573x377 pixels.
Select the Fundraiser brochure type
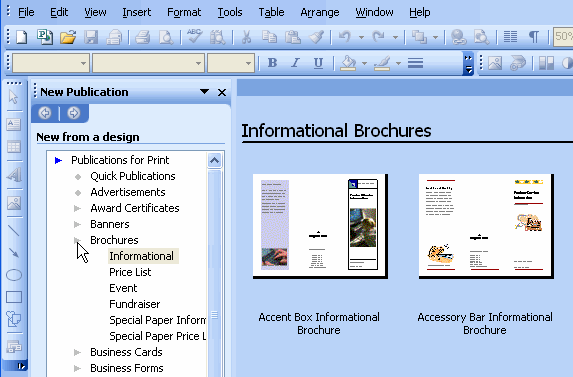134,304
